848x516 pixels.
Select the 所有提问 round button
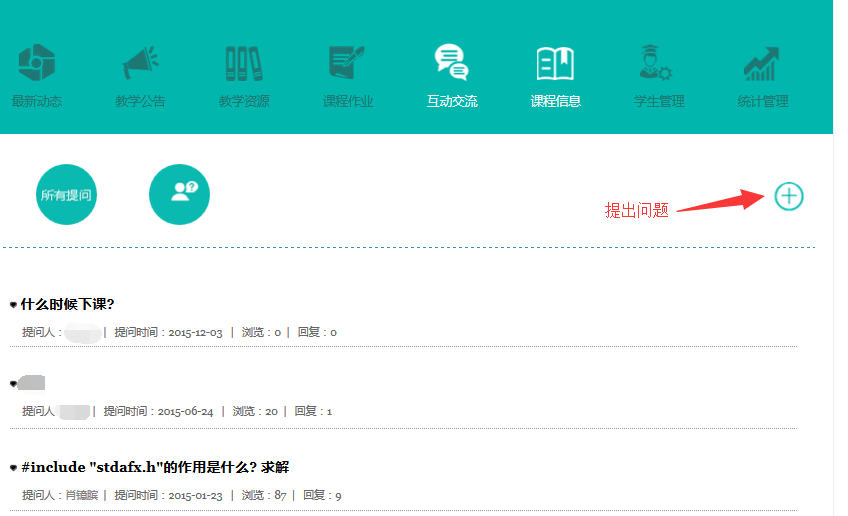(66, 194)
